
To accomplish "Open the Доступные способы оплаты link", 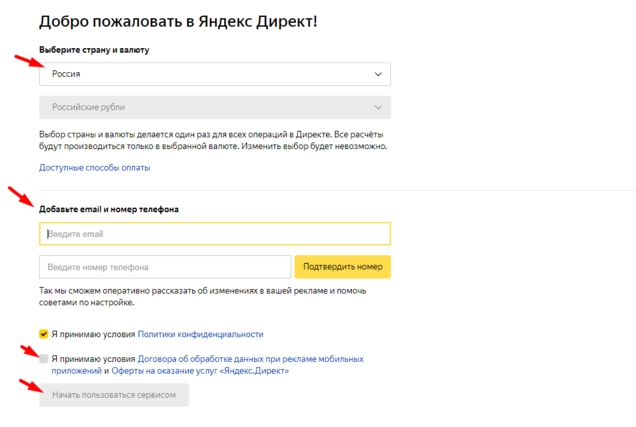I will 95,167.
